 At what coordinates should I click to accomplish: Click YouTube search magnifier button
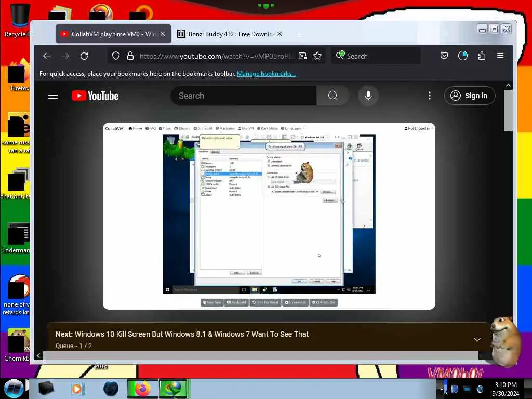[332, 96]
